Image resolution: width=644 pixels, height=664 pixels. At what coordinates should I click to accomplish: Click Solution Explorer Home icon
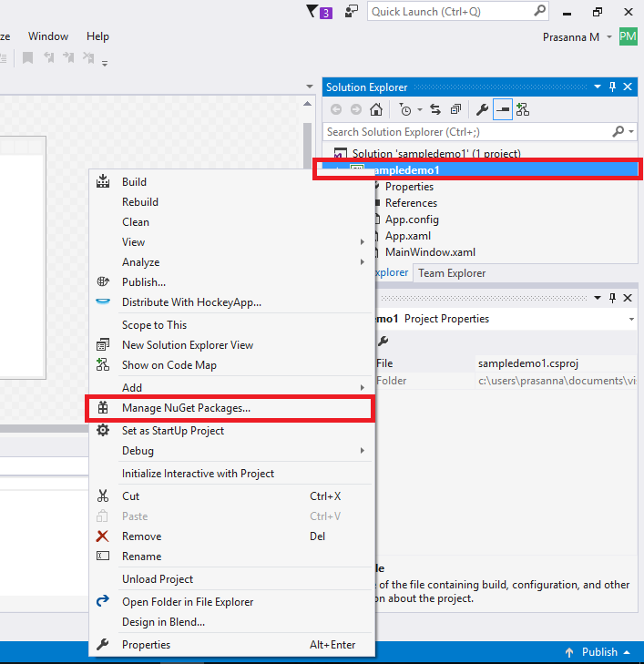376,109
